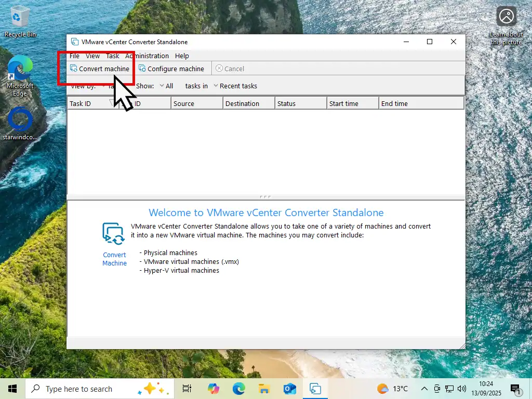Viewport: 532px width, 399px height.
Task: Click the network tray icon
Action: [449, 389]
